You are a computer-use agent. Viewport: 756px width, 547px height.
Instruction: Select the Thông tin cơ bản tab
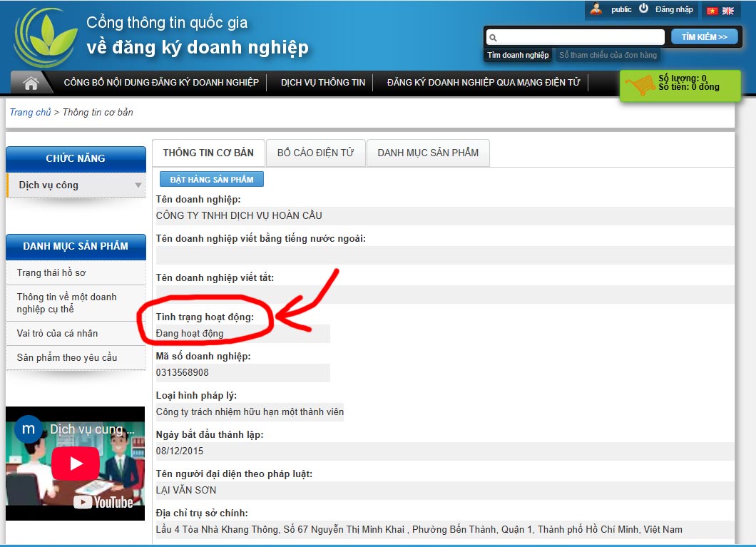tap(208, 153)
